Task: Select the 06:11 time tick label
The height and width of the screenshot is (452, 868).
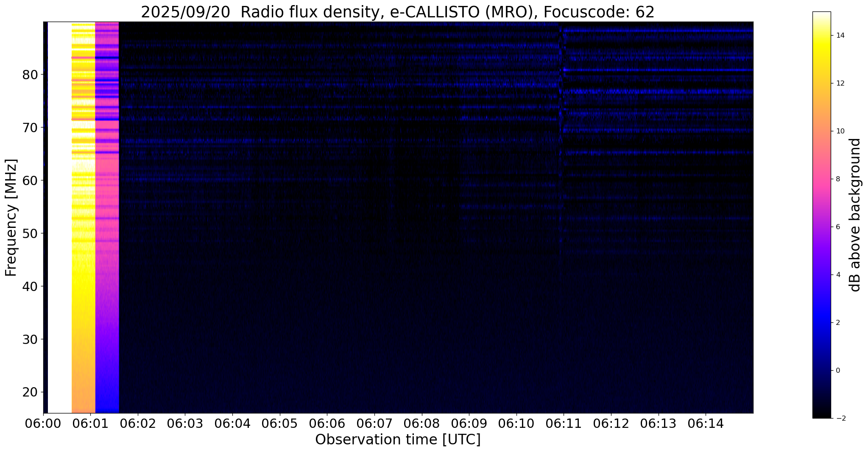Action: point(564,424)
